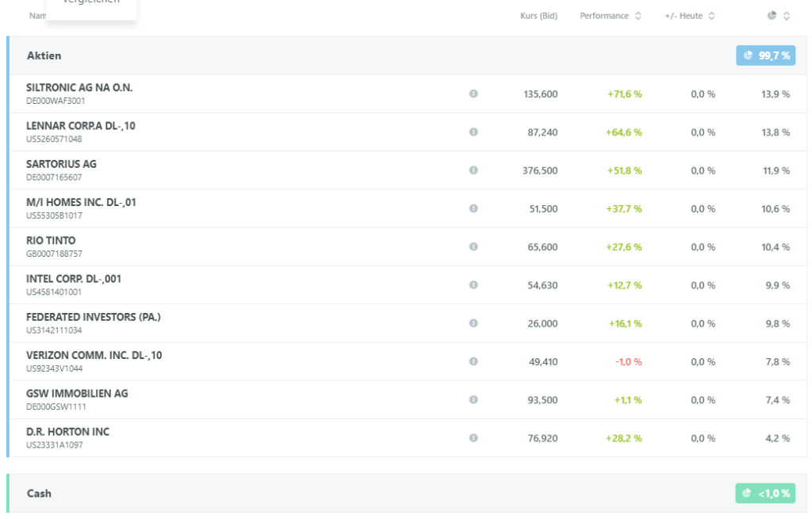The height and width of the screenshot is (519, 812).
Task: Click Intel bid price 54,630
Action: pos(542,285)
